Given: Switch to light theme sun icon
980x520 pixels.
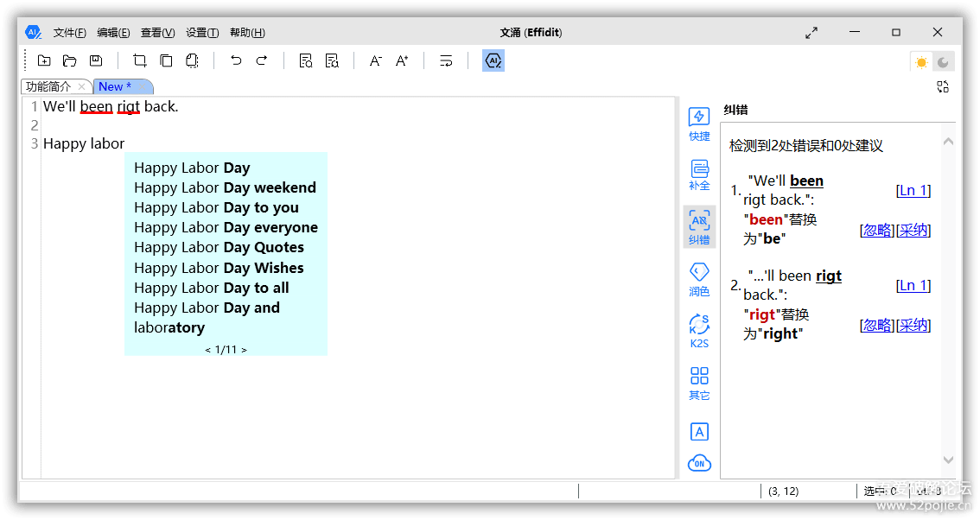Looking at the screenshot, I should pos(921,62).
